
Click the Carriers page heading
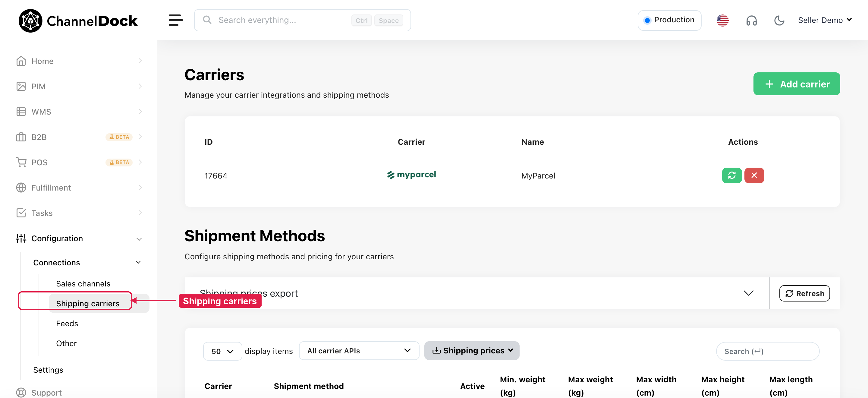coord(214,75)
